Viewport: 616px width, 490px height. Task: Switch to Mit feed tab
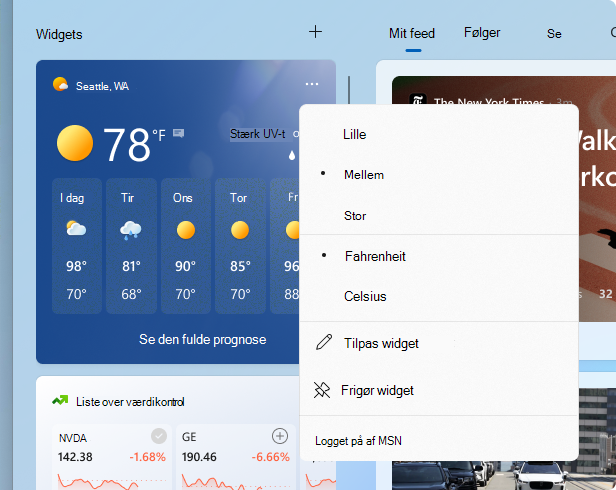pyautogui.click(x=412, y=33)
